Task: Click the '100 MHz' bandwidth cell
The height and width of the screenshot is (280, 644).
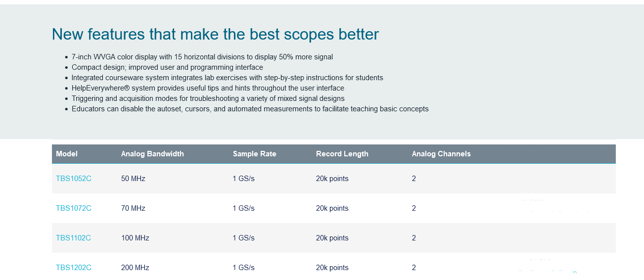Action: click(135, 238)
